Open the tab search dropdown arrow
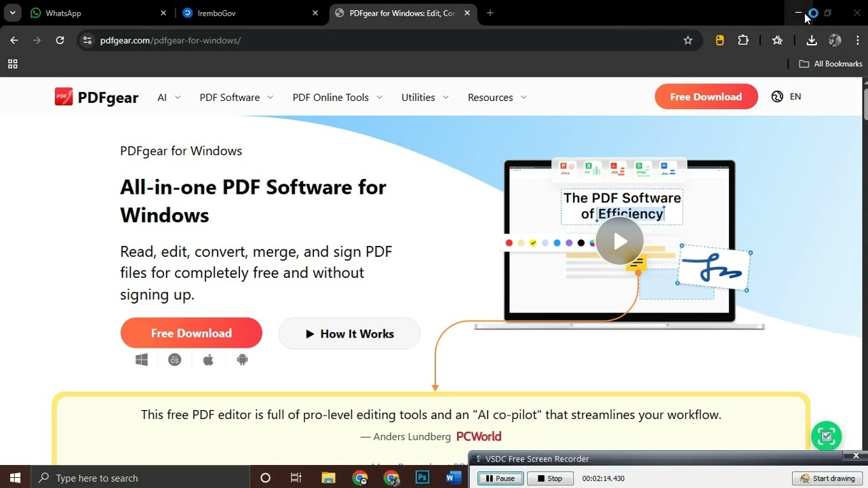 click(12, 13)
